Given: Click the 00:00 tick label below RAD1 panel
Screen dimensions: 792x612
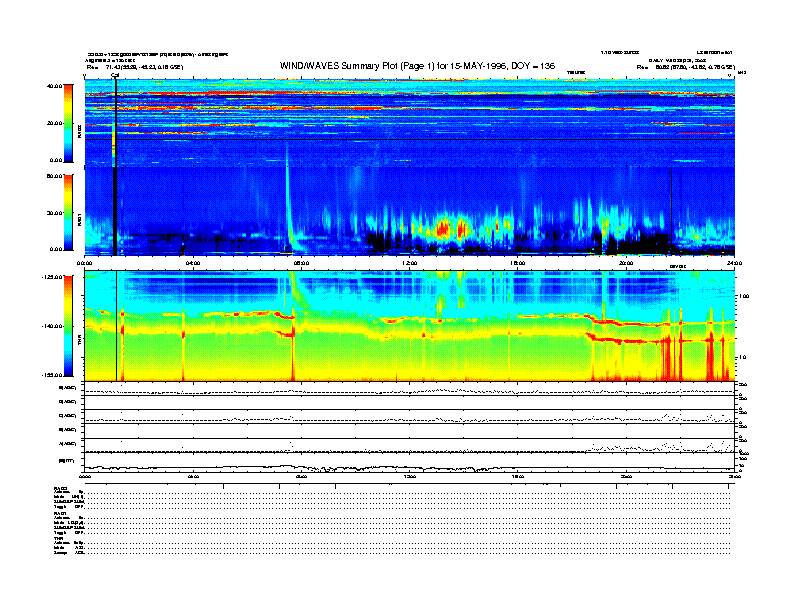Looking at the screenshot, I should point(84,263).
